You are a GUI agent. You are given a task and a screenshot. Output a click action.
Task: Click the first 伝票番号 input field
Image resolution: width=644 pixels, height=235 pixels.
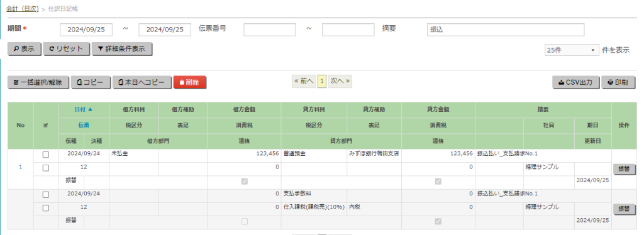(269, 30)
